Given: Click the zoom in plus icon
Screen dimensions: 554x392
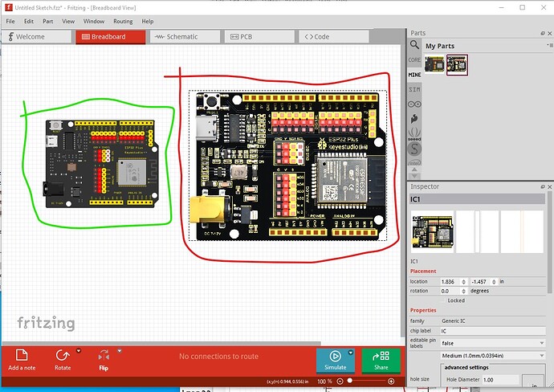Looking at the screenshot, I should pyautogui.click(x=391, y=381).
